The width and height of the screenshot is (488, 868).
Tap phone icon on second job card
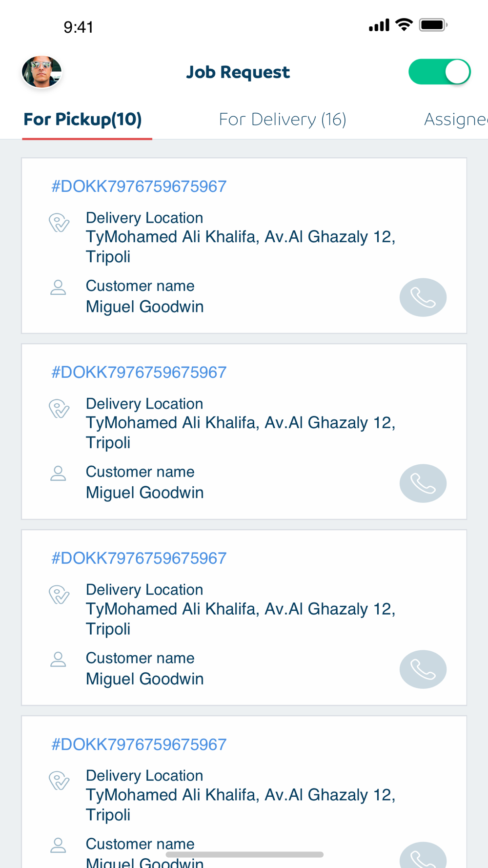click(423, 483)
